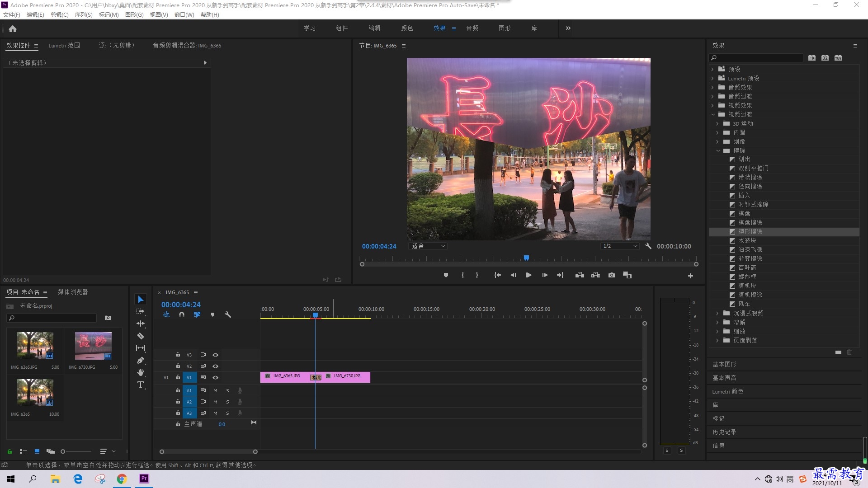The height and width of the screenshot is (488, 868).
Task: Click the Project panel thumbnail zoom slider
Action: [x=76, y=451]
